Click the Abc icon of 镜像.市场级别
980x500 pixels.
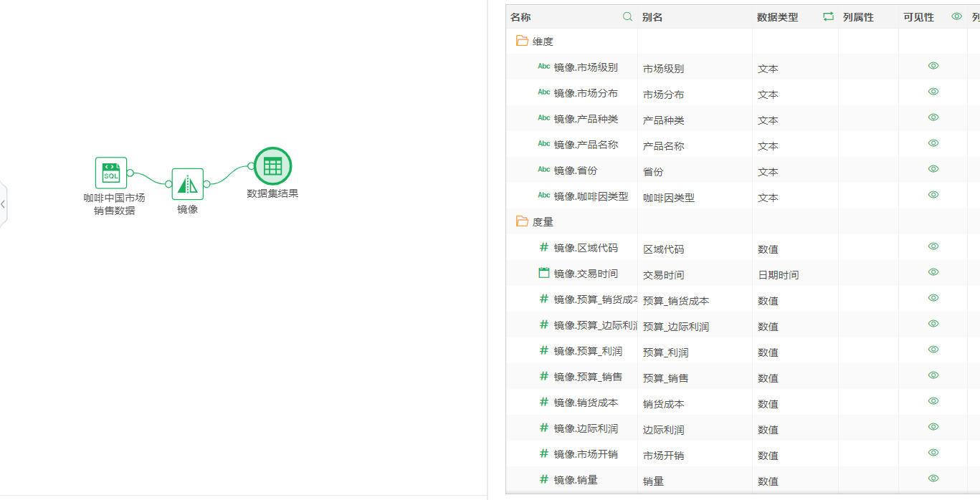pos(544,67)
